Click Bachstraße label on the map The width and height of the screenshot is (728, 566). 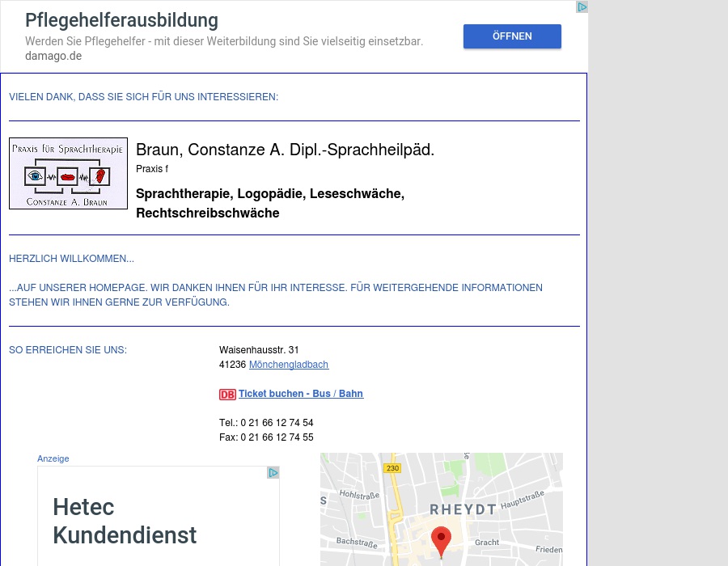tap(357, 543)
